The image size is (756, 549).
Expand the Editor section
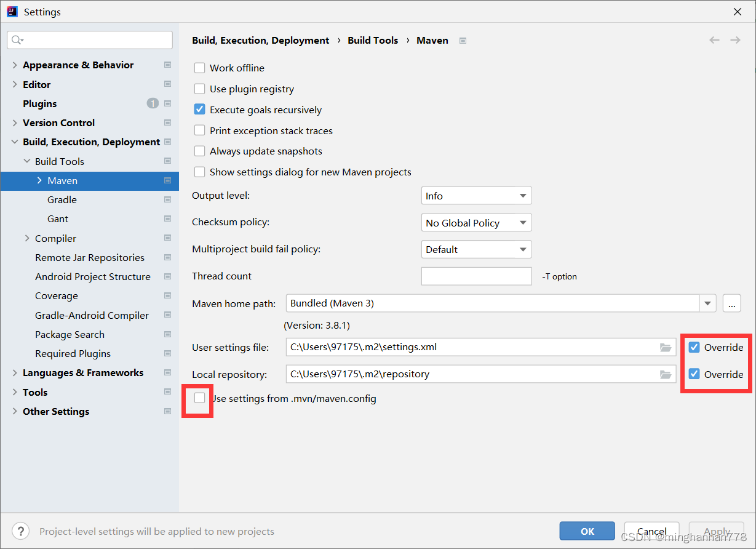point(15,84)
